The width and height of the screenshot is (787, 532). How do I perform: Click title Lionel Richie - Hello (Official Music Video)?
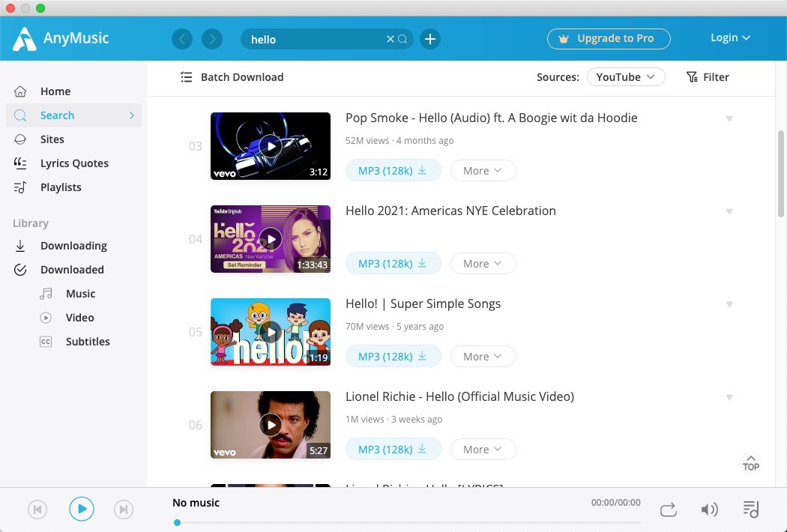point(459,396)
